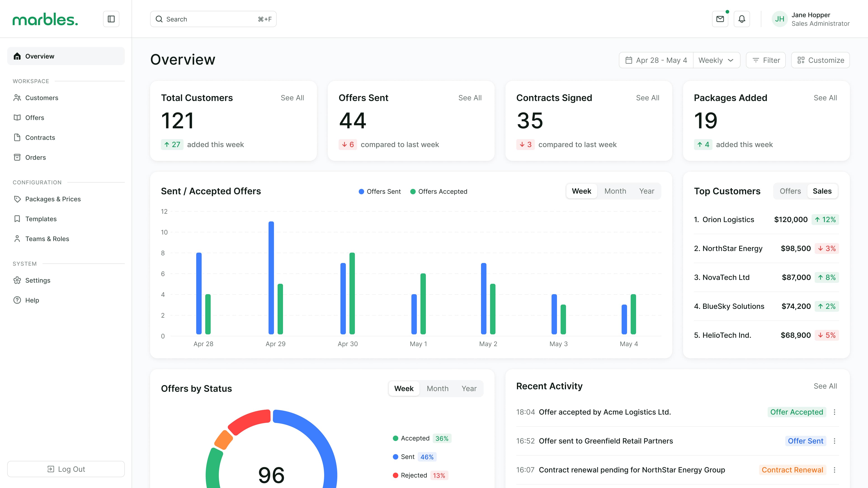Click the Contract Renewal status badge
The image size is (868, 488).
792,470
